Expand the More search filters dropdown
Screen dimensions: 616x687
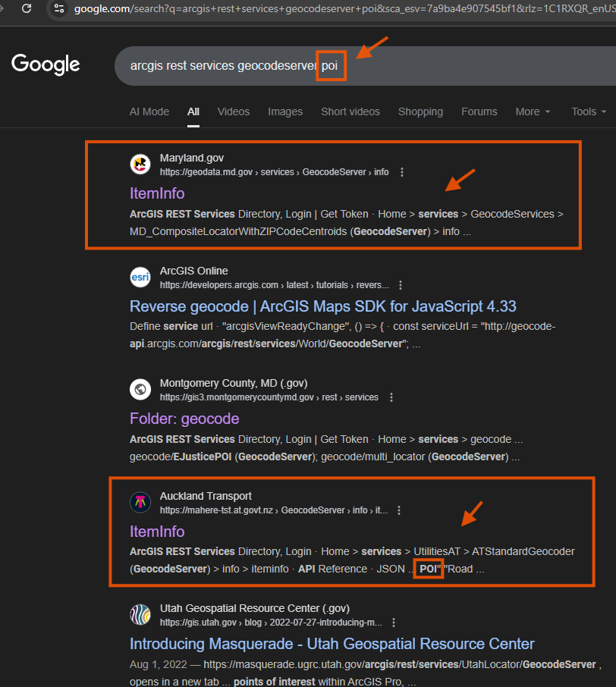click(x=533, y=111)
